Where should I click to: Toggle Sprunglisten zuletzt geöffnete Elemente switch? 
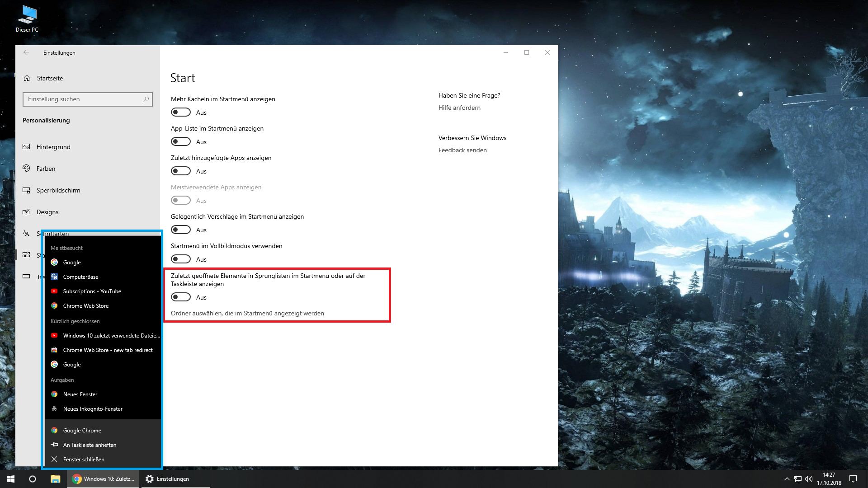pyautogui.click(x=181, y=297)
